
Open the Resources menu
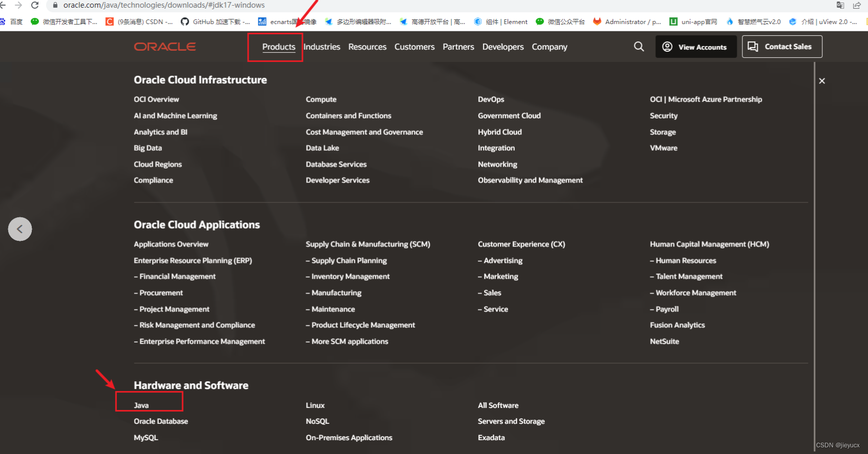pos(367,47)
